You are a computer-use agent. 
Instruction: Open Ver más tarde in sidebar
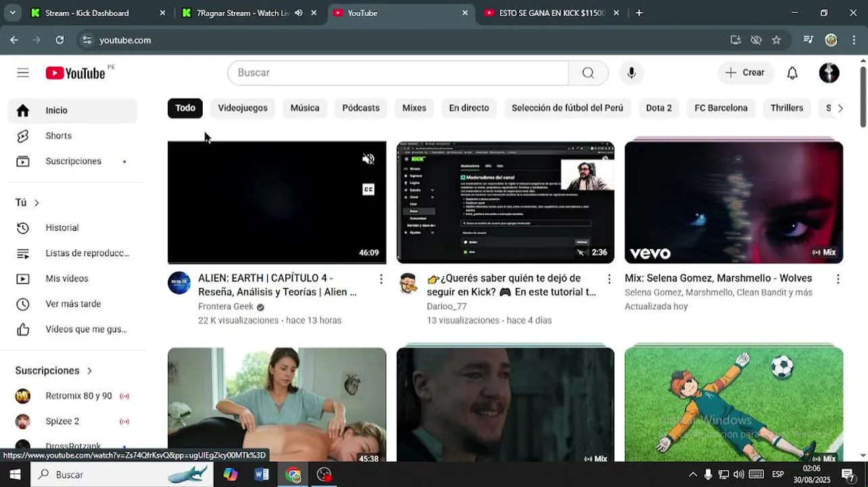pyautogui.click(x=72, y=304)
